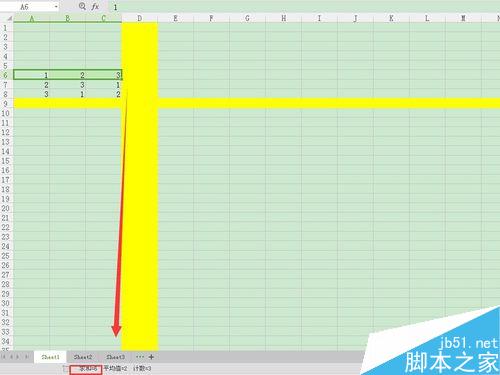500x375 pixels.
Task: Click the 计数=3 count in status bar
Action: [142, 368]
